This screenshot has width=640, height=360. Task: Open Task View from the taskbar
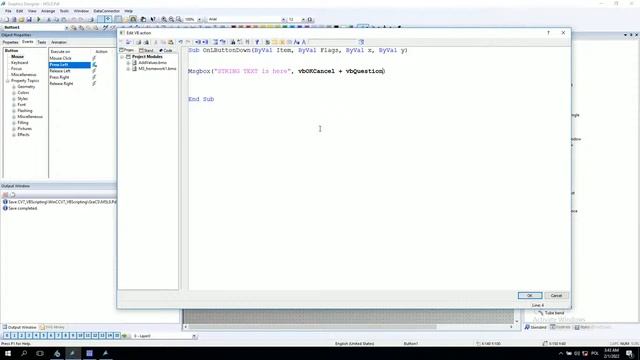point(40,353)
